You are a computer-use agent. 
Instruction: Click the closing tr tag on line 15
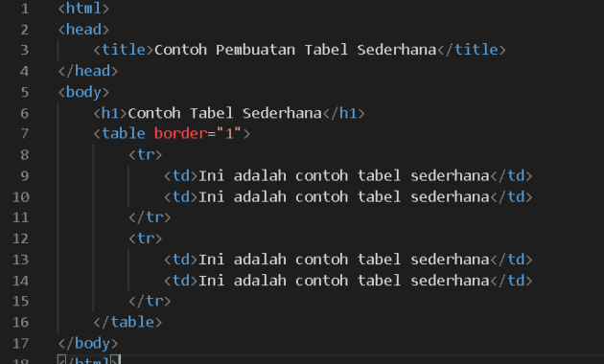[150, 301]
